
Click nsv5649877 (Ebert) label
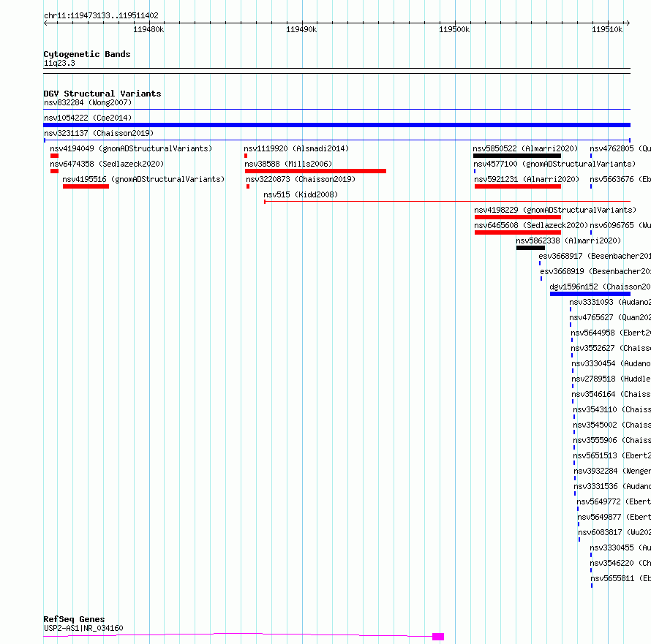pyautogui.click(x=614, y=517)
